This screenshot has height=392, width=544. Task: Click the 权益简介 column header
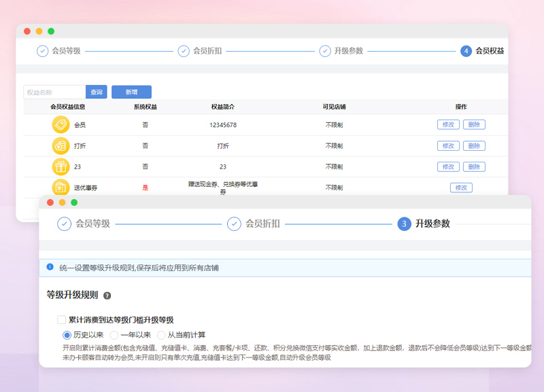[x=223, y=107]
